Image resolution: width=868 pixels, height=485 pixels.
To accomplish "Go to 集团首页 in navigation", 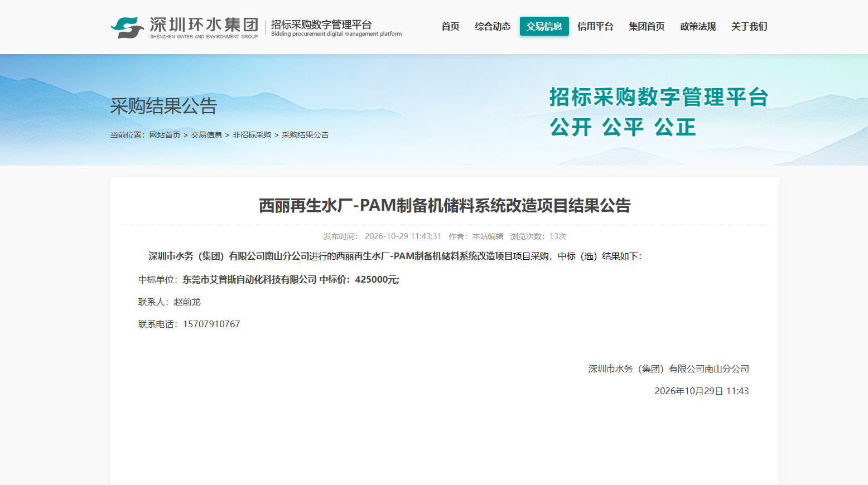I will point(647,26).
